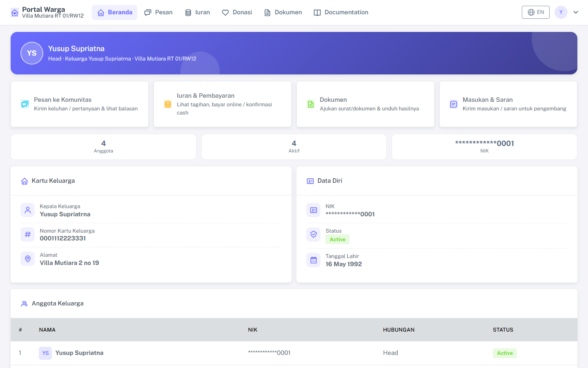Viewport: 588px width, 368px height.
Task: Go to the Pesan menu
Action: tap(158, 13)
